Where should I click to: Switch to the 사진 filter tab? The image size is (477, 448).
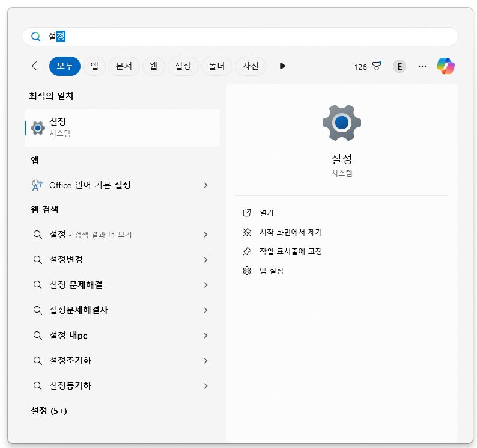coord(251,66)
